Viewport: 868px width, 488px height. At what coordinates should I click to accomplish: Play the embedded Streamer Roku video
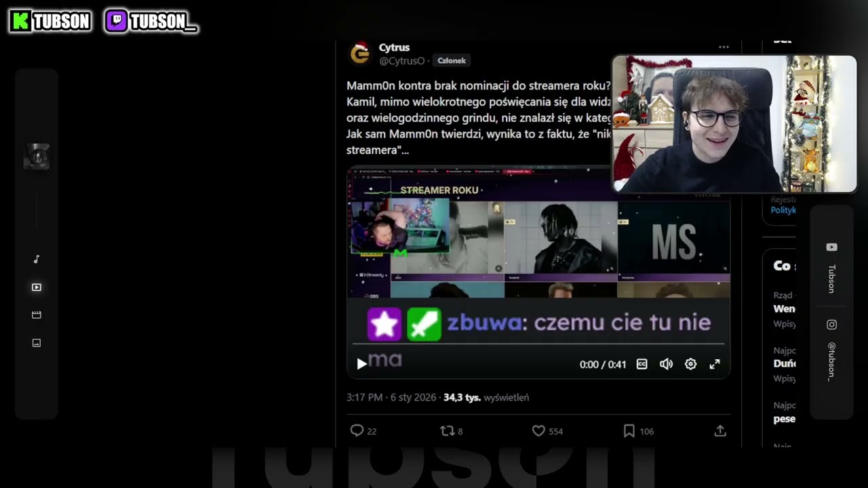pyautogui.click(x=362, y=364)
